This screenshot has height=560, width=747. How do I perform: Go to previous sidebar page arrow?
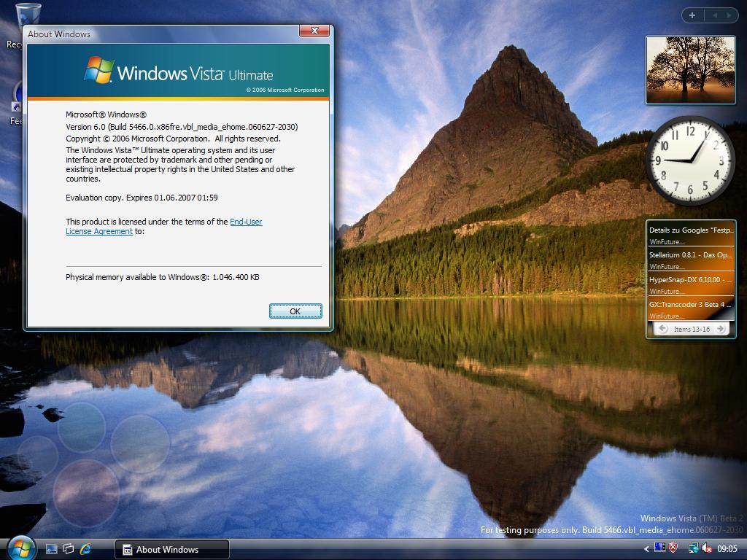715,15
